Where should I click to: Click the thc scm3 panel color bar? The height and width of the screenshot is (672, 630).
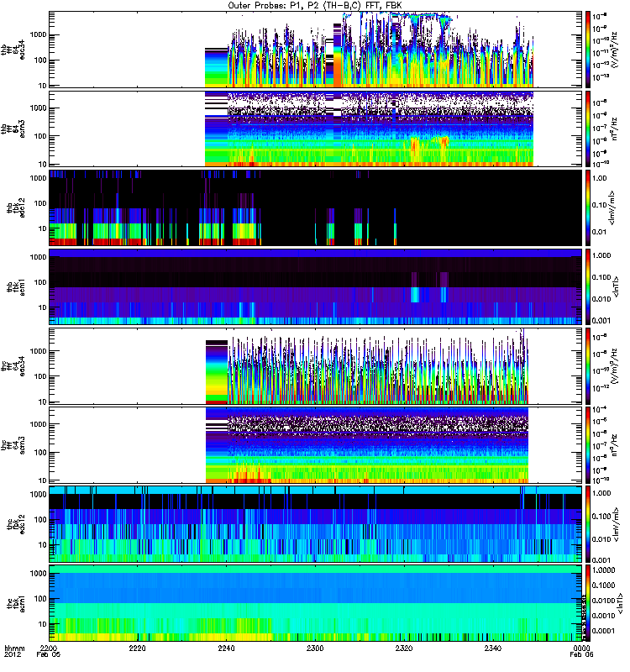tap(588, 445)
